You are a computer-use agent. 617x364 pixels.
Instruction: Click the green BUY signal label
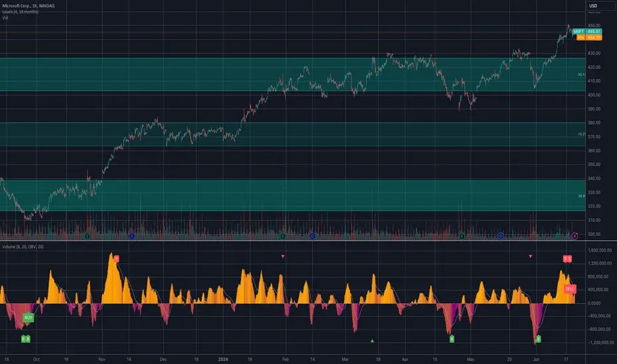pyautogui.click(x=28, y=318)
